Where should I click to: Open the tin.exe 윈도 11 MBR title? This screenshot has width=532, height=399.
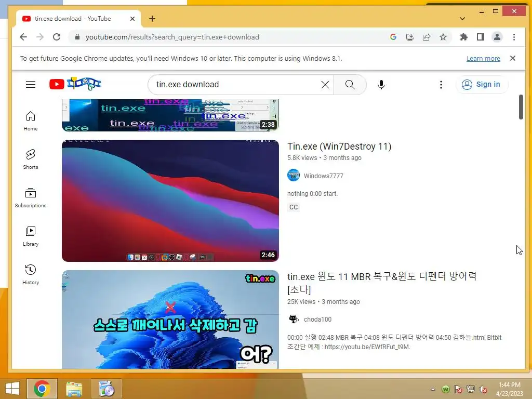(x=382, y=283)
